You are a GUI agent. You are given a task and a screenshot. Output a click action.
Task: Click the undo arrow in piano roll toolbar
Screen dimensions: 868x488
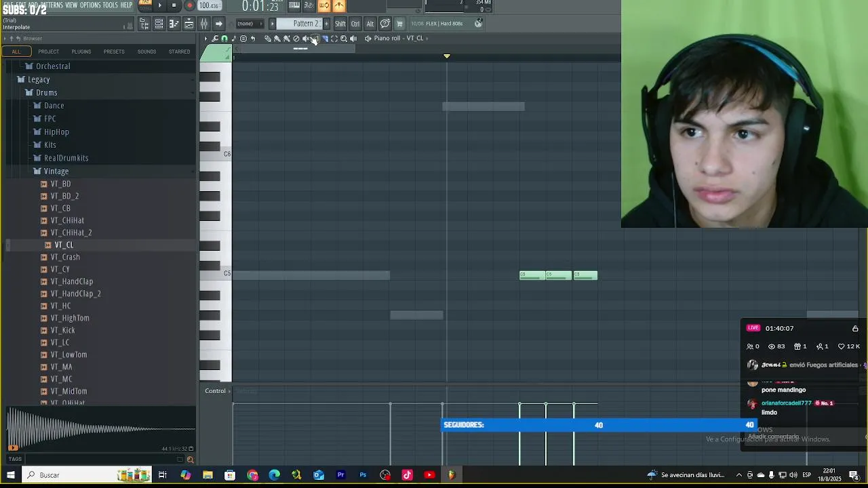click(x=253, y=39)
